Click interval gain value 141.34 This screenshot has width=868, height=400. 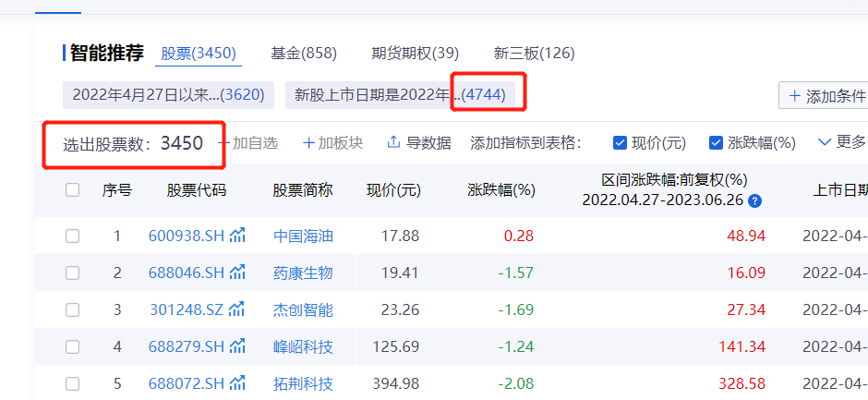(741, 346)
